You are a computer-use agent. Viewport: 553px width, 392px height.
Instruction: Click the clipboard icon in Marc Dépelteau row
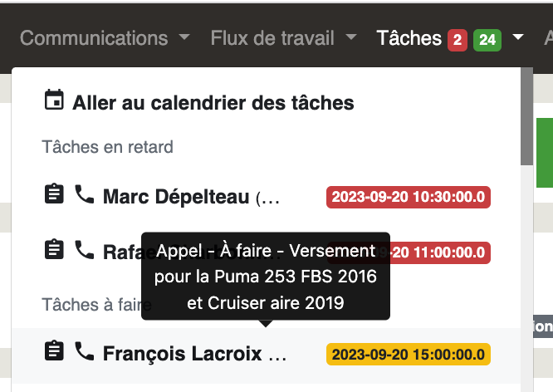click(x=54, y=194)
